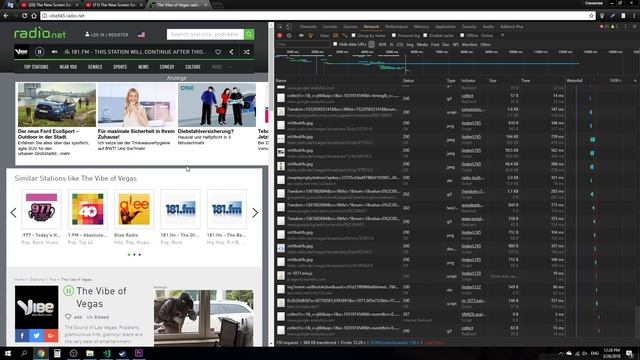Click the US flag language icon
640x360 pixels.
click(141, 35)
